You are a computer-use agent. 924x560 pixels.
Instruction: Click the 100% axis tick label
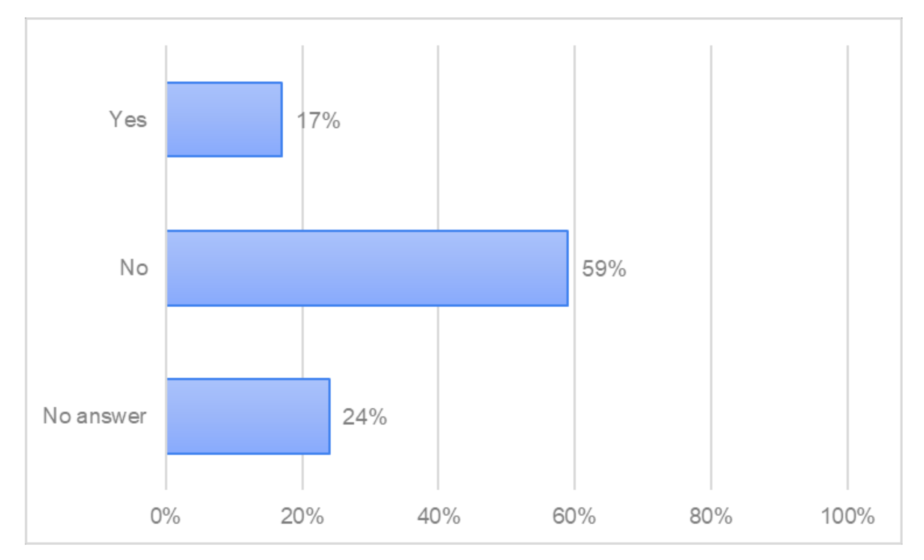coord(848,516)
